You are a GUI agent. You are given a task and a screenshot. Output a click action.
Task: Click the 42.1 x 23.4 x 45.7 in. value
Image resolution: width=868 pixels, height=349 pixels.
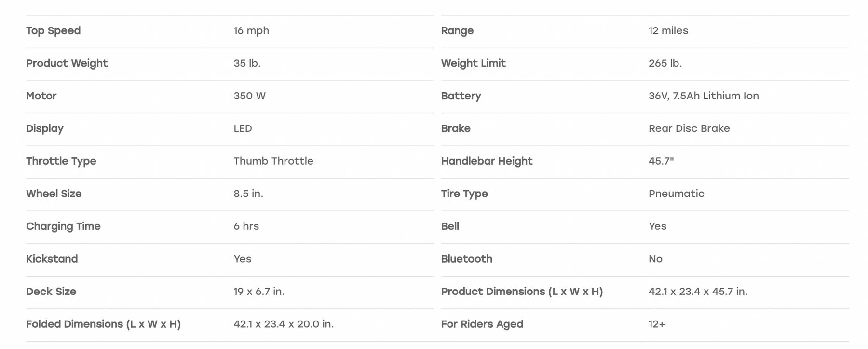point(698,292)
